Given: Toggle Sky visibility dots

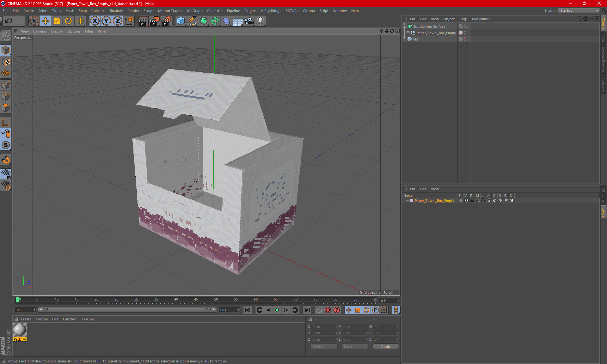Looking at the screenshot, I should (x=465, y=39).
